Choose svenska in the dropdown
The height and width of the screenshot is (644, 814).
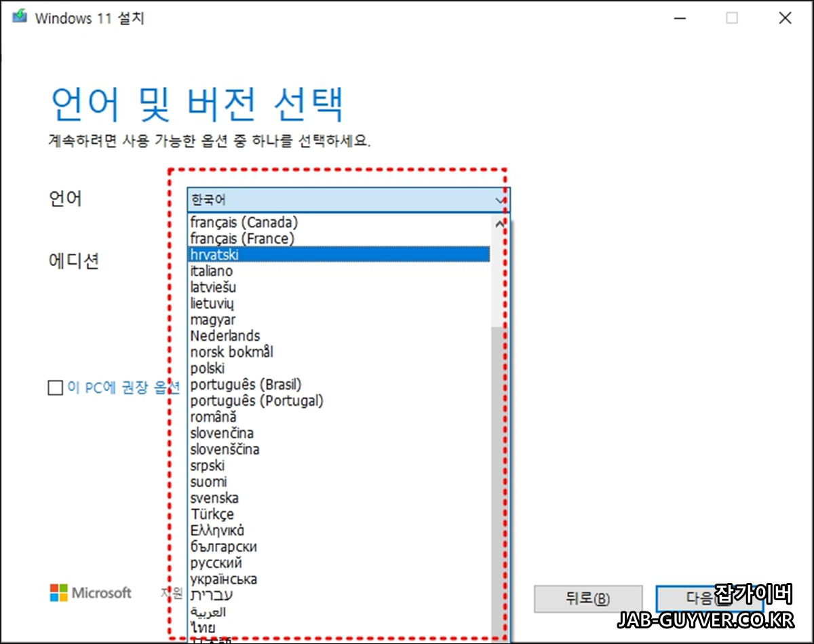339,498
